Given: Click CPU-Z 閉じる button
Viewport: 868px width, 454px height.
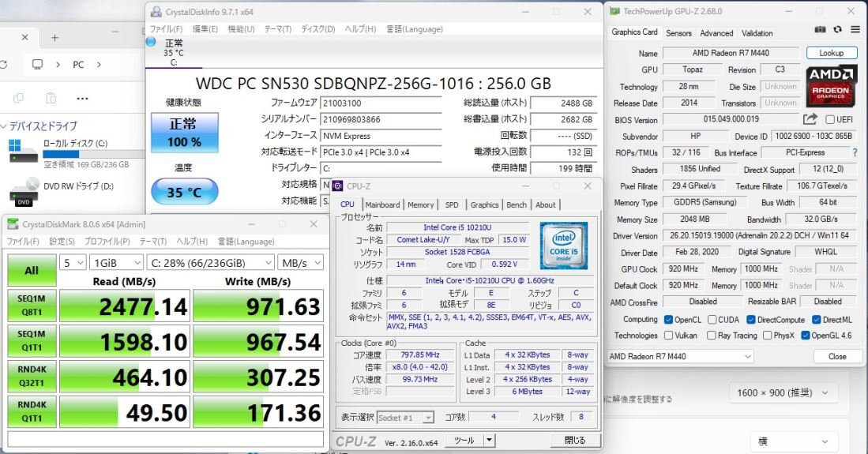Looking at the screenshot, I should tap(575, 440).
